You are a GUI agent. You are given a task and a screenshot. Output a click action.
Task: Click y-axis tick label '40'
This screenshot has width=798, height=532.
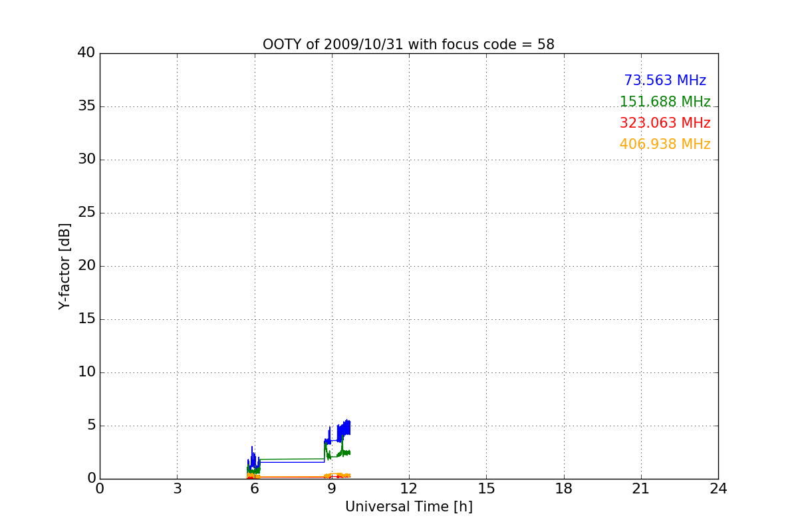click(x=86, y=53)
